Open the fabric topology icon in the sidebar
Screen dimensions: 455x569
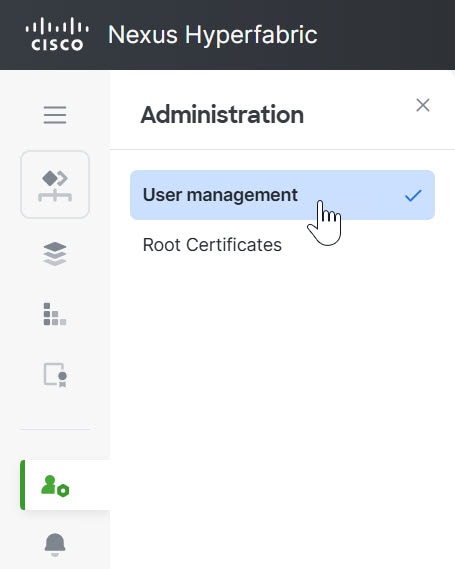click(x=55, y=184)
